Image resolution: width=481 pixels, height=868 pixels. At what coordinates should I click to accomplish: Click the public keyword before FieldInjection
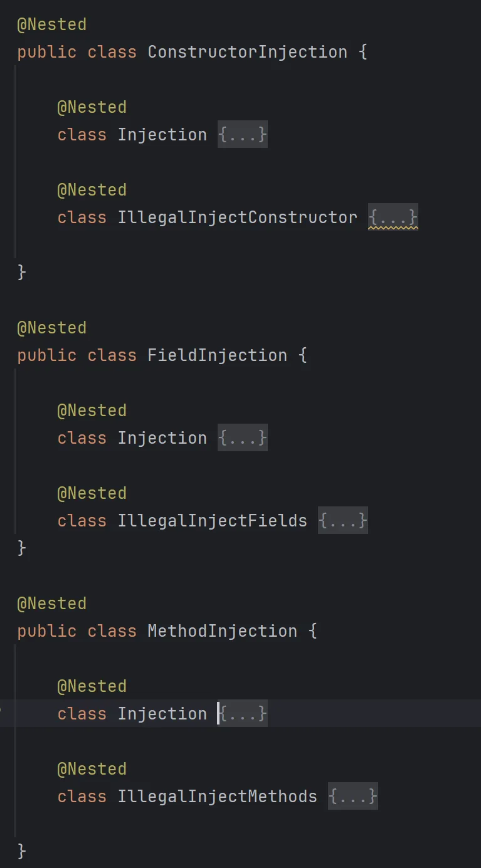47,355
